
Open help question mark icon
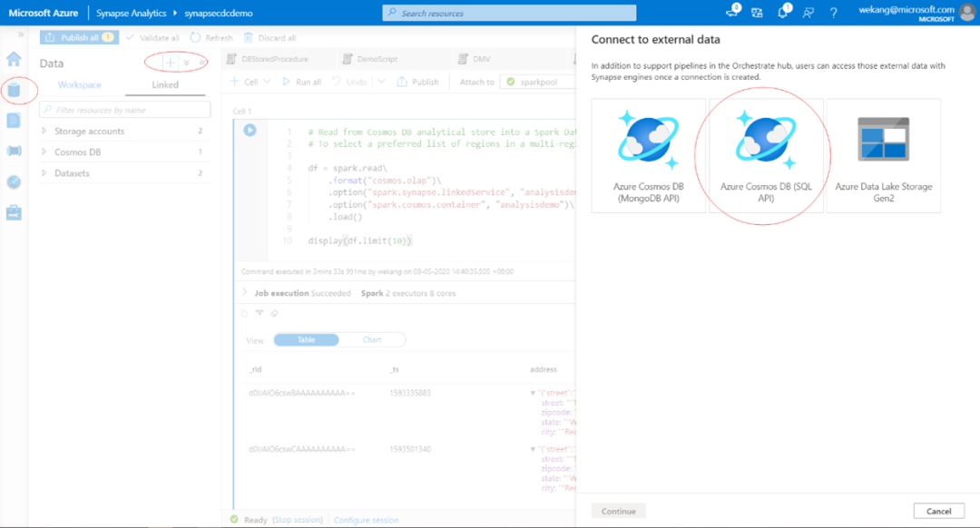coord(833,13)
